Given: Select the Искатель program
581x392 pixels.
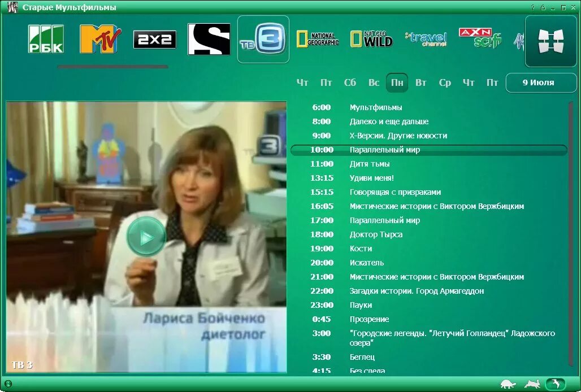Looking at the screenshot, I should coord(429,263).
